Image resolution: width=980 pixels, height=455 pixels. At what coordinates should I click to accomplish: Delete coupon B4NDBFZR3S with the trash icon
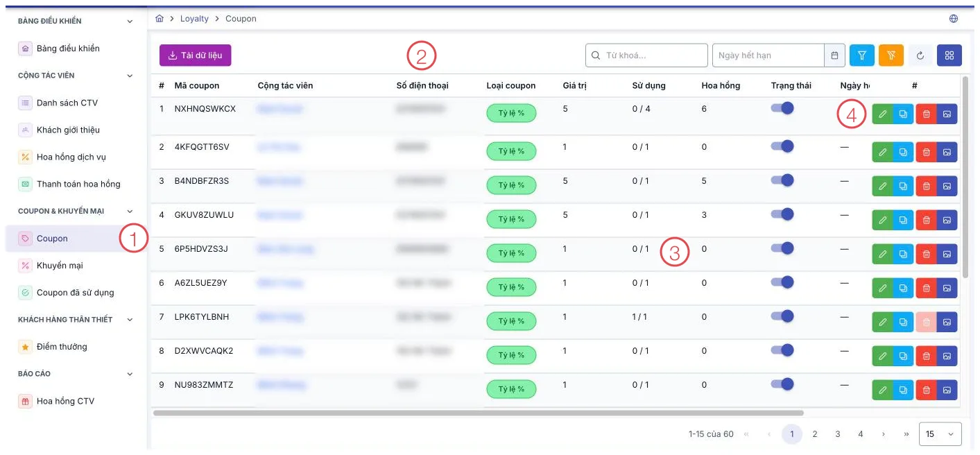coord(926,186)
